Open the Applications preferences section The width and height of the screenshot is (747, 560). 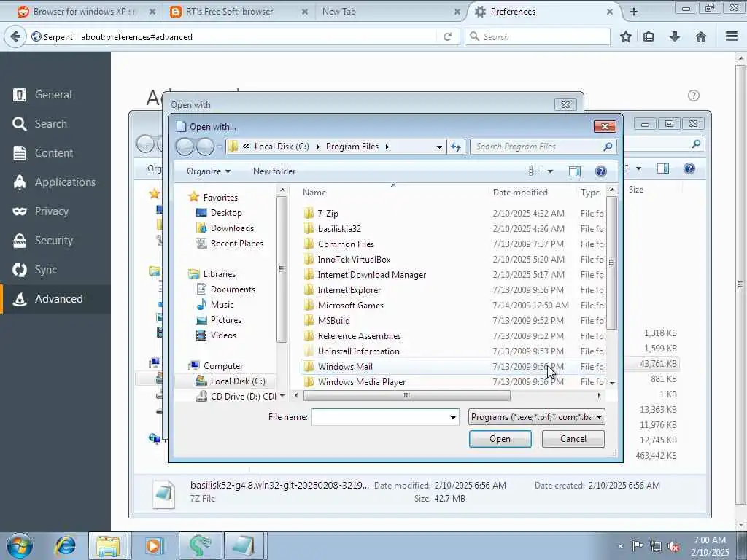(55, 182)
